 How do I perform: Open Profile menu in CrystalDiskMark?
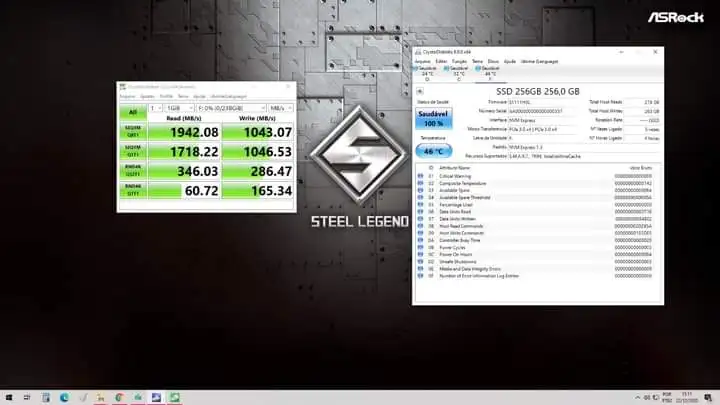click(x=166, y=96)
